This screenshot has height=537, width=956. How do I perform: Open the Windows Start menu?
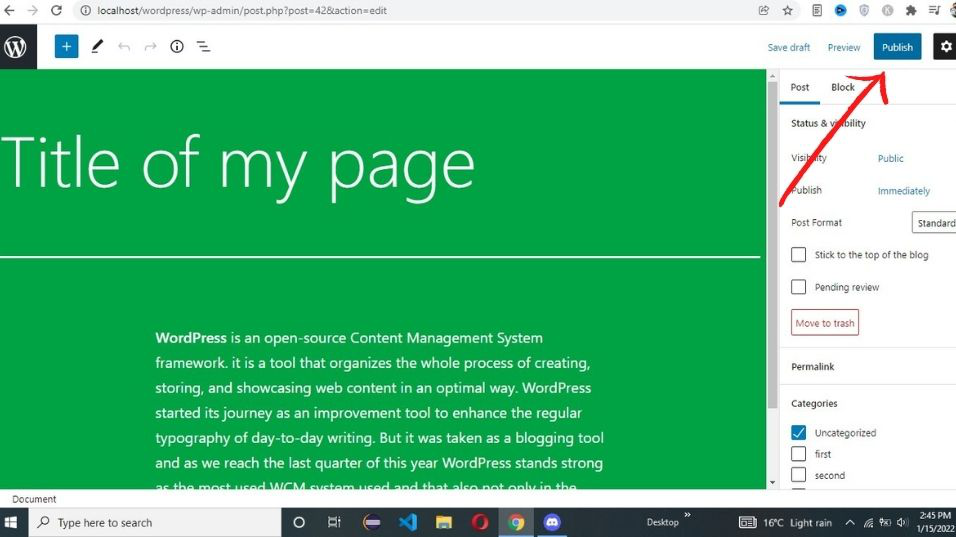(x=11, y=522)
